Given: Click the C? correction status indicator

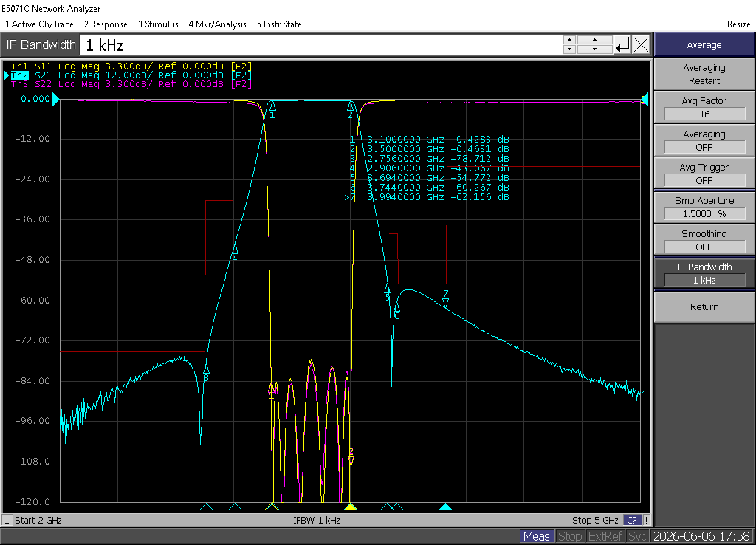Looking at the screenshot, I should 632,521.
